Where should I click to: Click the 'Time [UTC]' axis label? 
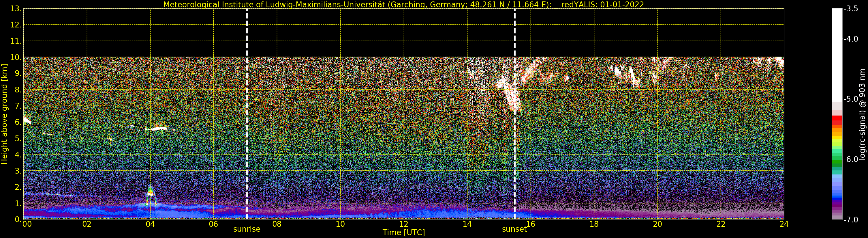[404, 232]
